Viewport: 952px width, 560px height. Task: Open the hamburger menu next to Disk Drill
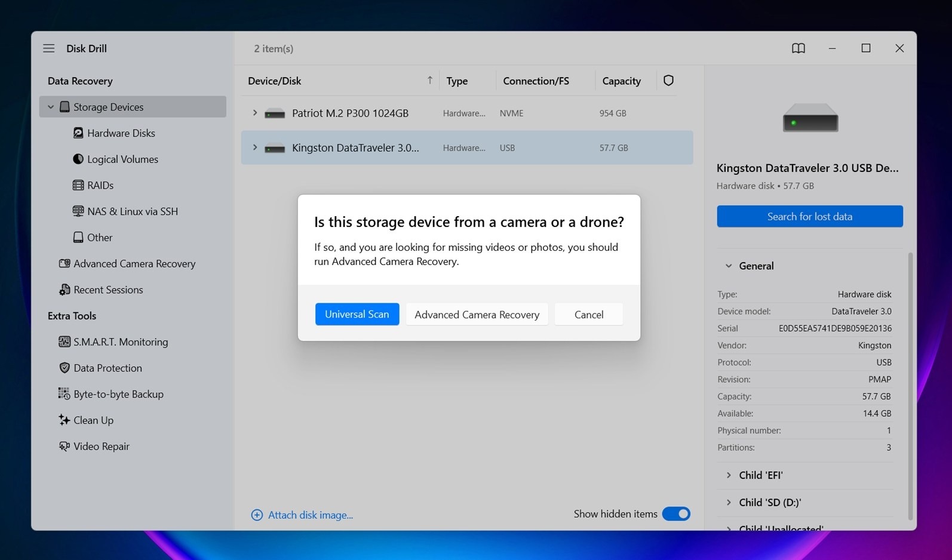(49, 48)
